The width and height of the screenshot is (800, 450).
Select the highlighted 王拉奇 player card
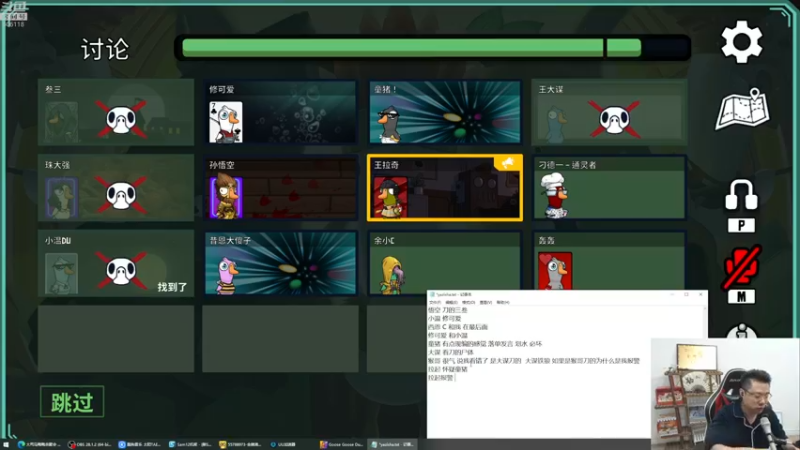click(x=444, y=187)
